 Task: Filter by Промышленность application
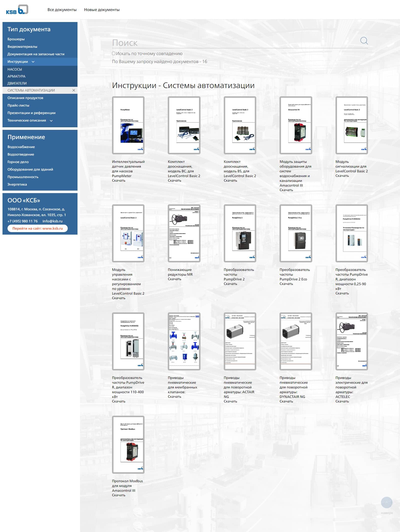pyautogui.click(x=23, y=177)
